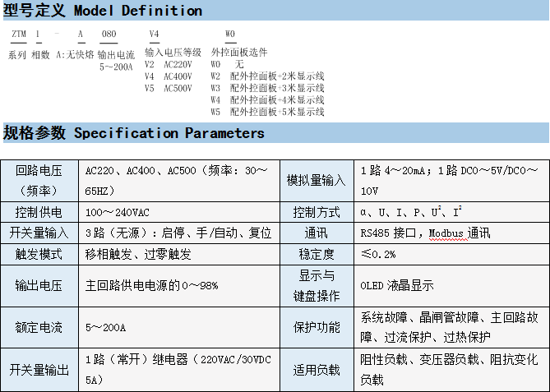Viewport: 550px width, 392px height.
Task: Click '3路（无源）：启停、手/自动、复位' cell
Action: point(179,233)
